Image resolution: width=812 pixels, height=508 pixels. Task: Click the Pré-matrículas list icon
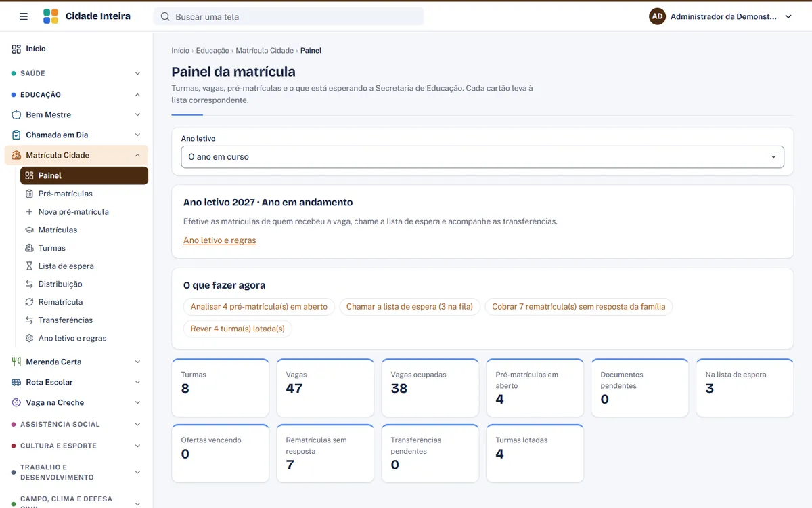click(29, 194)
